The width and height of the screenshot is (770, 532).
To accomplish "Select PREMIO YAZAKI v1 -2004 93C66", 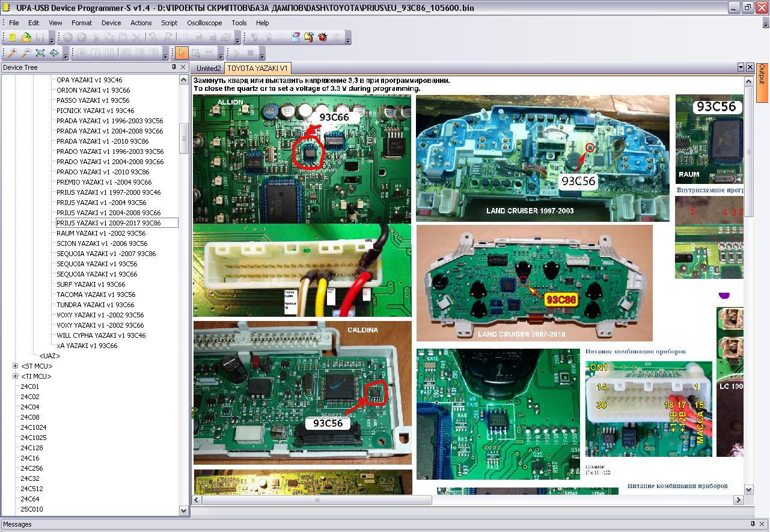I will pyautogui.click(x=104, y=182).
